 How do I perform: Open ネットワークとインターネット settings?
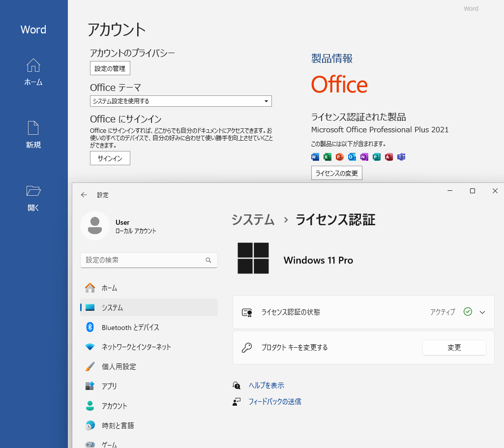point(149,347)
